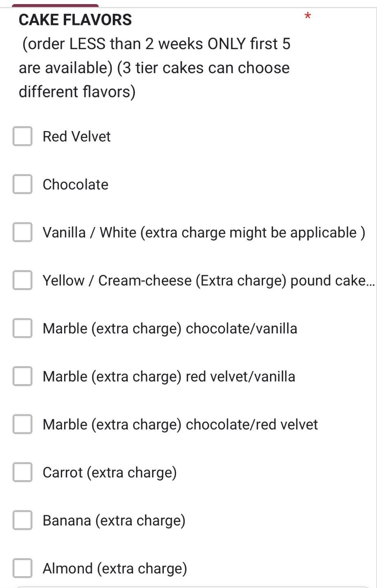Screen dimensions: 377x588
Task: Click the truncated "Yellow / Cream-cheese" label text
Action: pos(208,281)
